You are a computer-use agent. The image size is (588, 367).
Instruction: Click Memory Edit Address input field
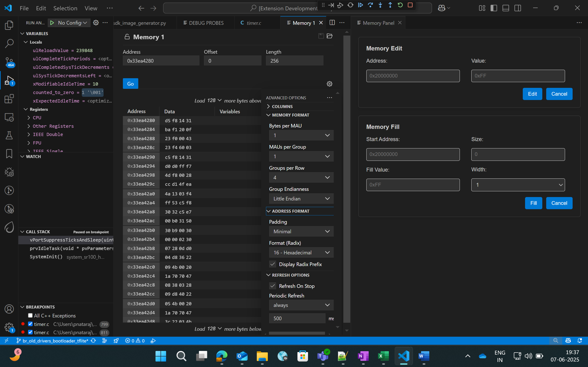point(413,76)
